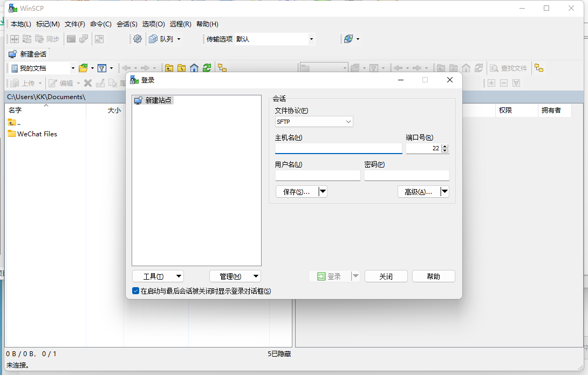Toggle synchronize browsing with yellow folders icon

pyautogui.click(x=221, y=68)
